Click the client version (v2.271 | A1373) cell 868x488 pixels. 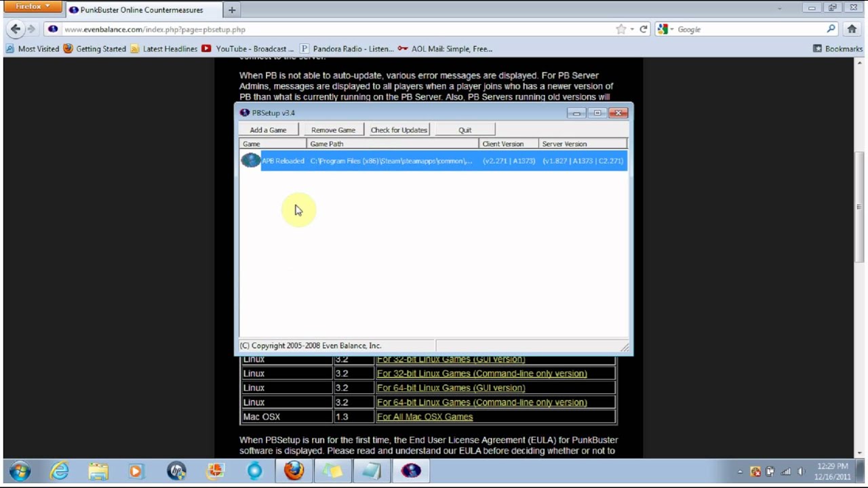click(x=509, y=161)
